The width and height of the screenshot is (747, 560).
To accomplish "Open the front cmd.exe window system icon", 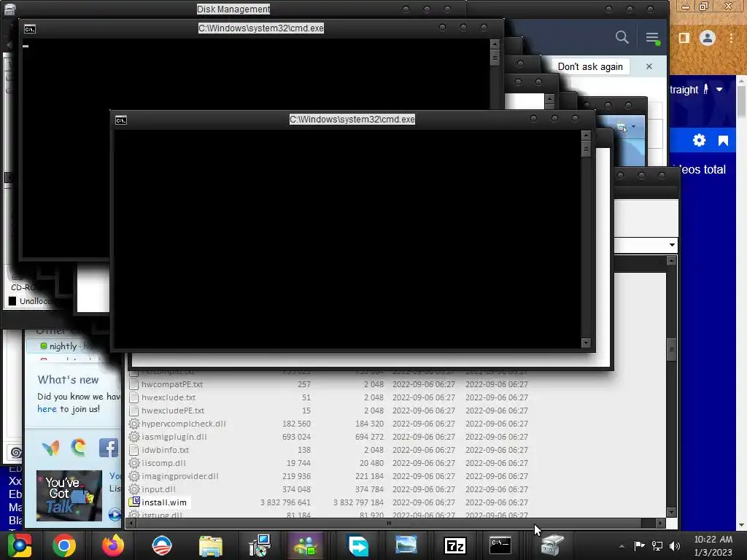I will [x=121, y=120].
